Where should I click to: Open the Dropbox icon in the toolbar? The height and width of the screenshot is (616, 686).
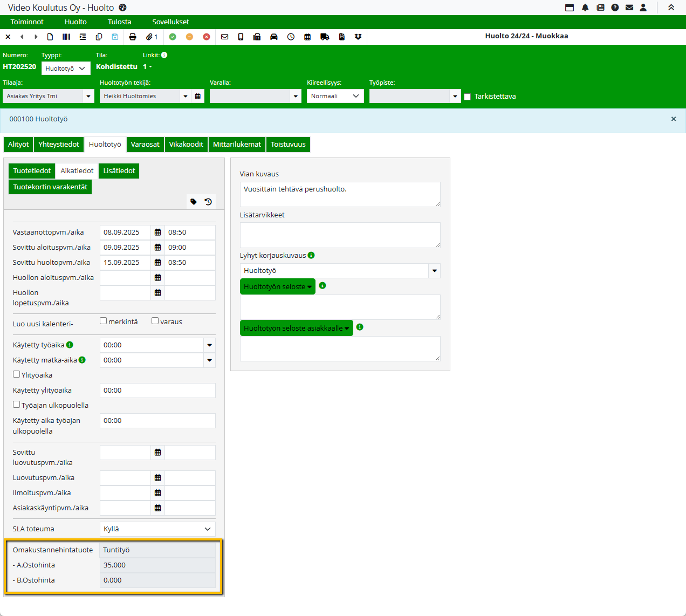coord(358,37)
